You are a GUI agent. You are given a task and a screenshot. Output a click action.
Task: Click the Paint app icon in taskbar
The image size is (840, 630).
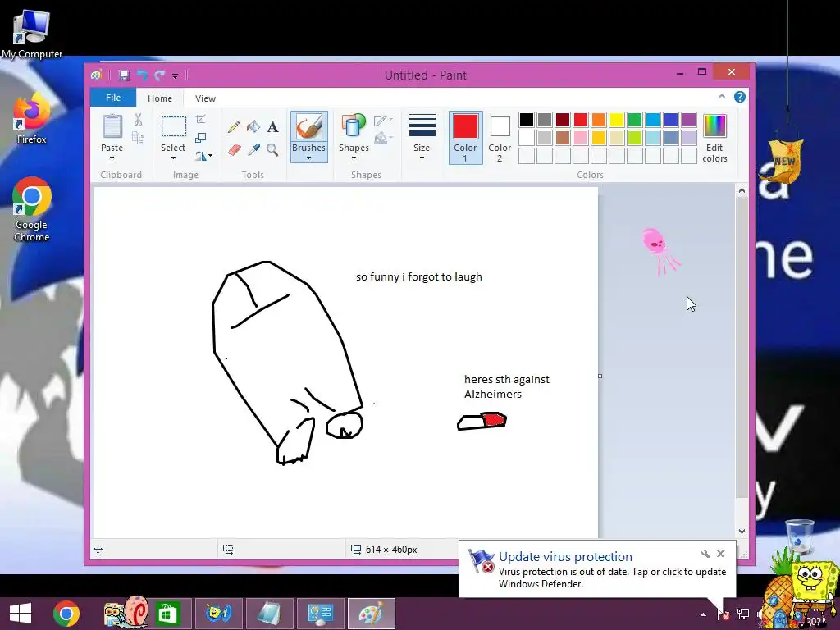pos(372,614)
